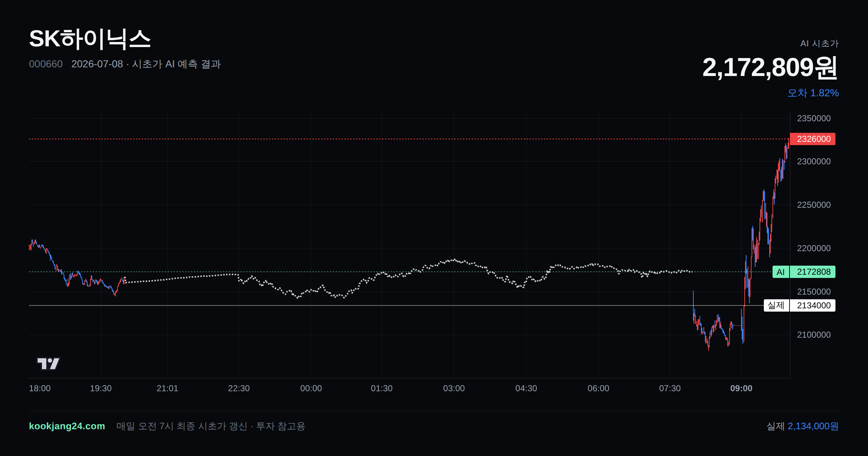Click the 07:30 time axis label

pos(670,388)
